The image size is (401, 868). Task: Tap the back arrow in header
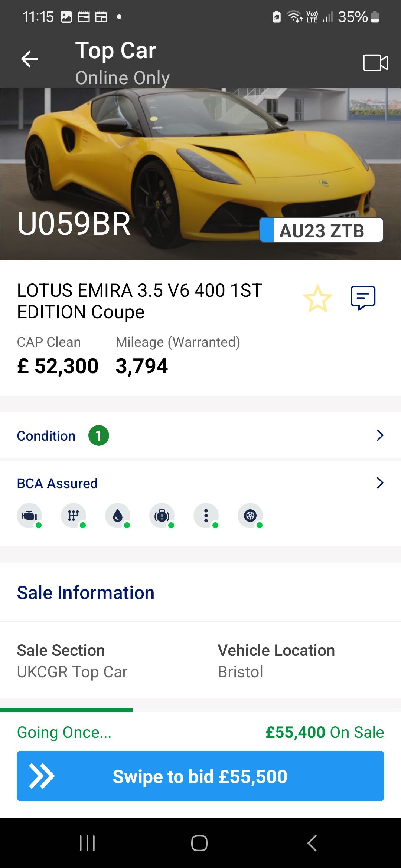[30, 59]
